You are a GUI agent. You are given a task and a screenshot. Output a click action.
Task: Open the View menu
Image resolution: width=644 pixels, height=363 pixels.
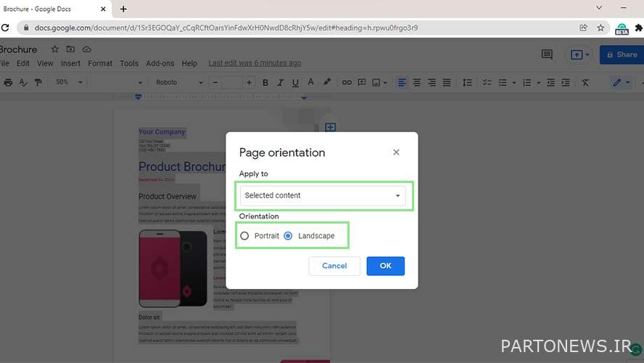(45, 63)
